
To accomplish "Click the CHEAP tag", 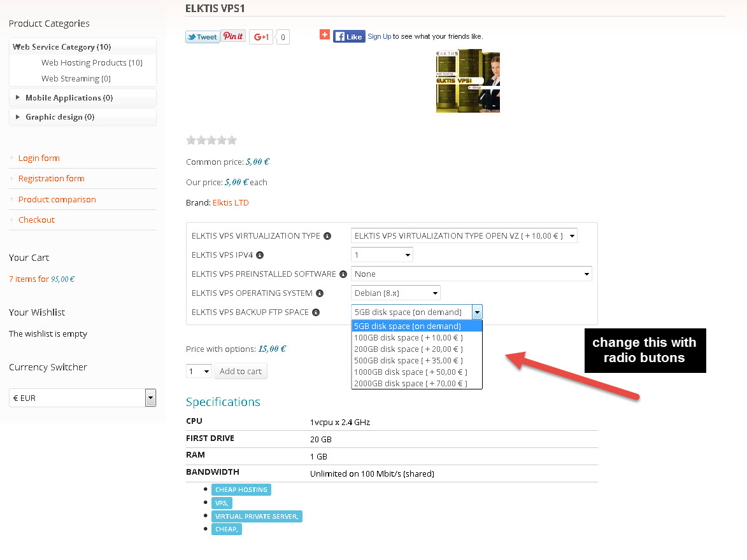I will [226, 529].
